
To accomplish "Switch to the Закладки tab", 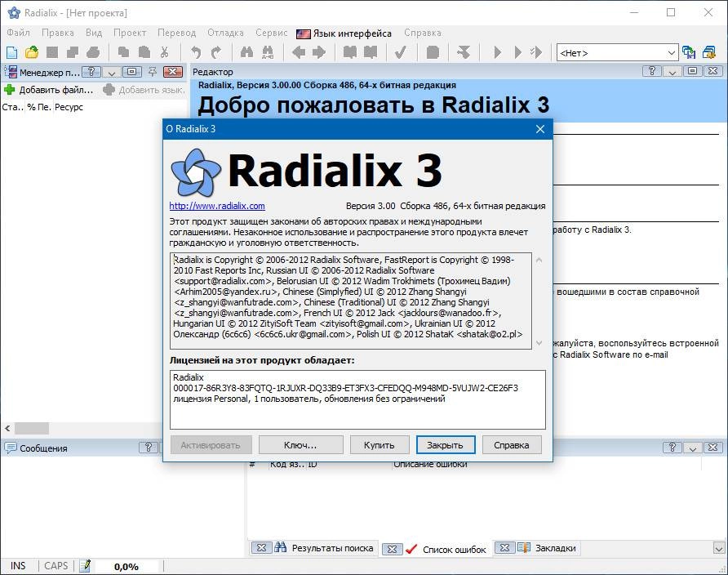I will pos(555,548).
